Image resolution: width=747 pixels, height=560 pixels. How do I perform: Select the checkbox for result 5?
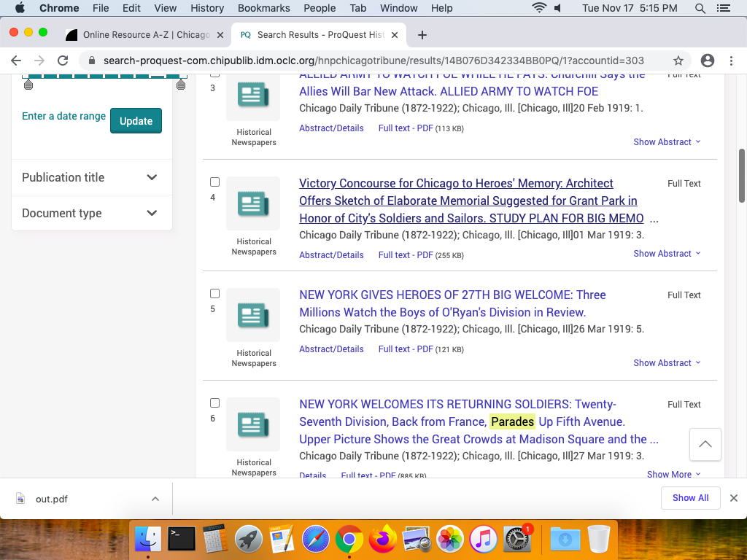point(215,294)
